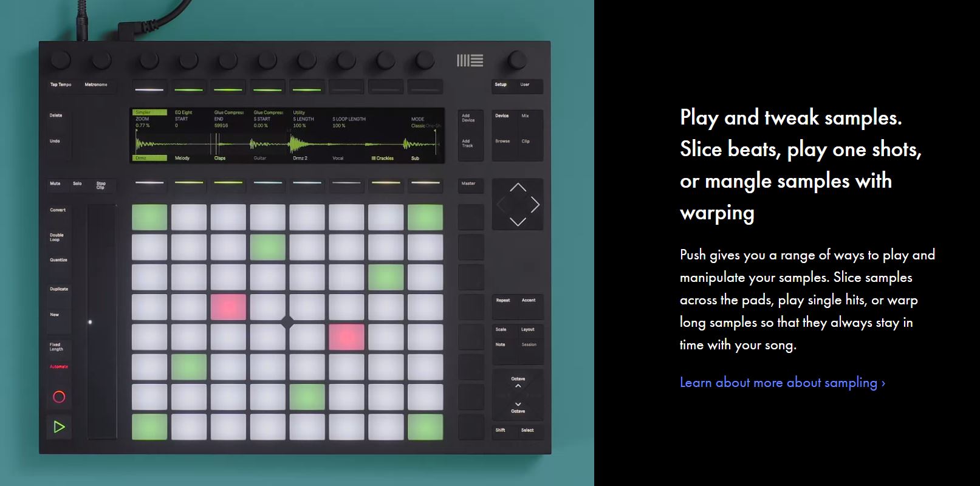Toggle the Mute button
Screen dimensions: 980x486
(x=55, y=183)
